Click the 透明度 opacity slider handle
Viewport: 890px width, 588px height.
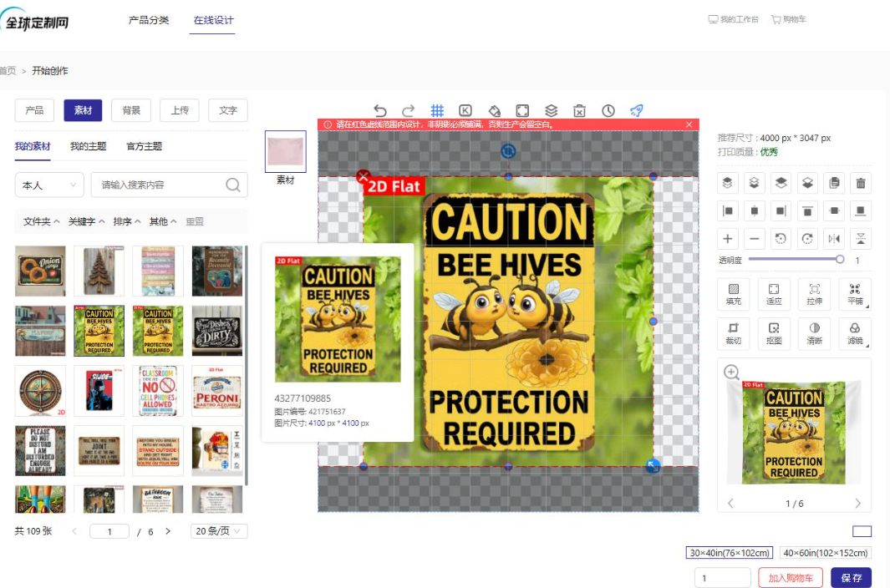[840, 260]
